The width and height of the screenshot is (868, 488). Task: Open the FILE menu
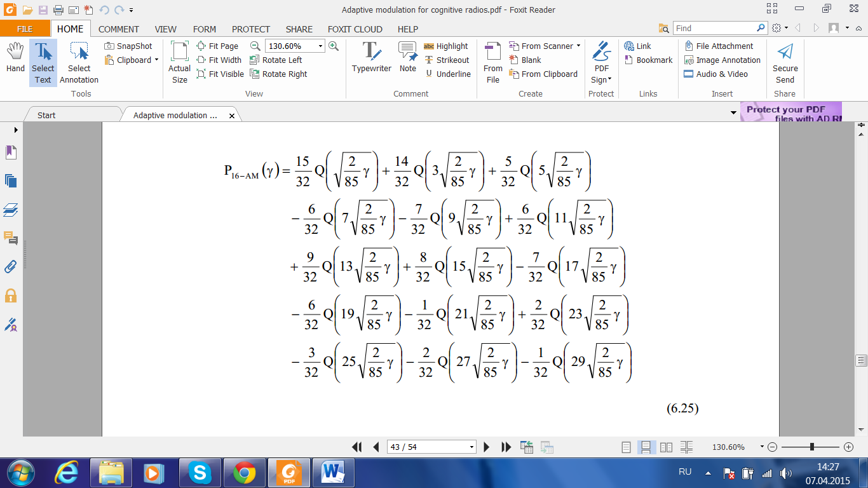point(25,29)
